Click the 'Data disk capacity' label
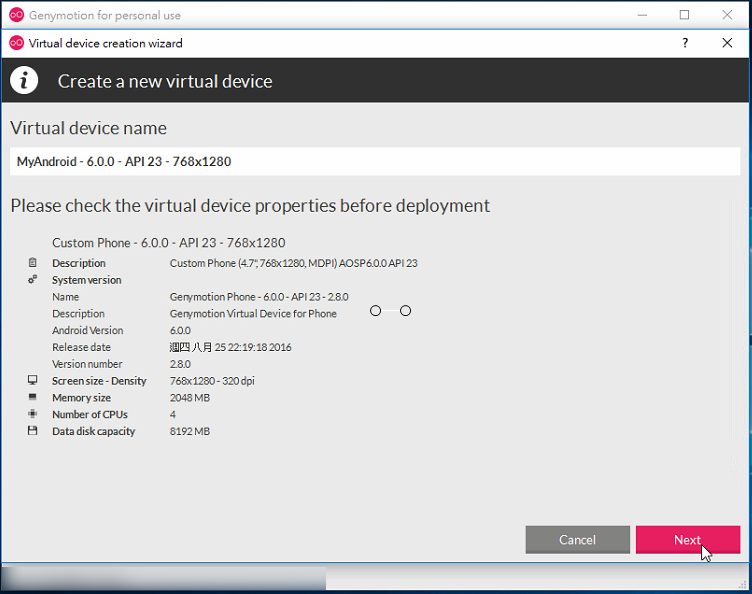 (x=94, y=431)
